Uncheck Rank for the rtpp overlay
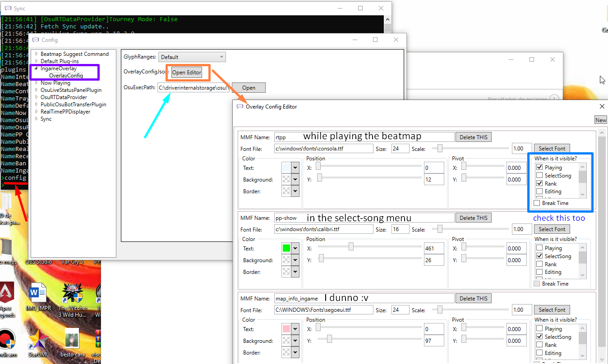Image resolution: width=608 pixels, height=364 pixels. pyautogui.click(x=539, y=183)
